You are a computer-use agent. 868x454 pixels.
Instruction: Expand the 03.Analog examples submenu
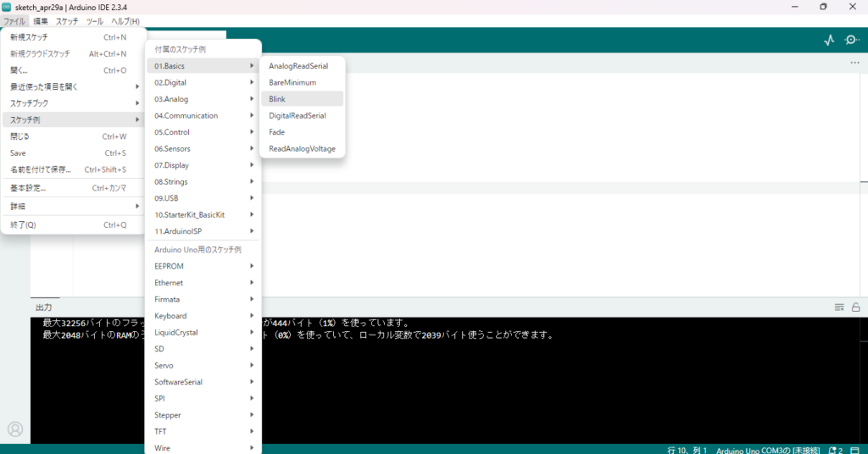click(x=203, y=99)
